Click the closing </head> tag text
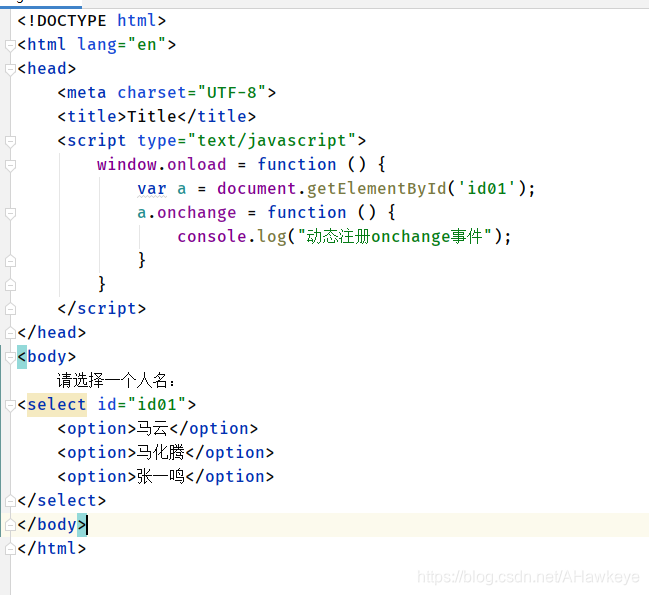649x595 pixels. click(52, 333)
